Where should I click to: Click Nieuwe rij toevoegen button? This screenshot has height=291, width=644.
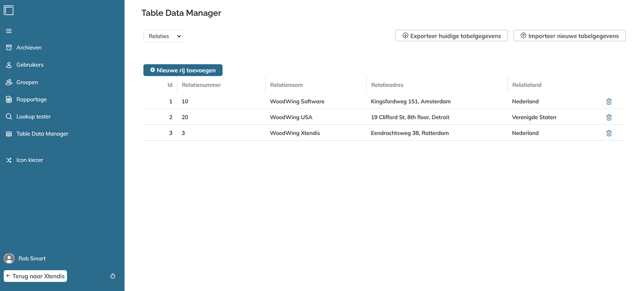(x=183, y=70)
